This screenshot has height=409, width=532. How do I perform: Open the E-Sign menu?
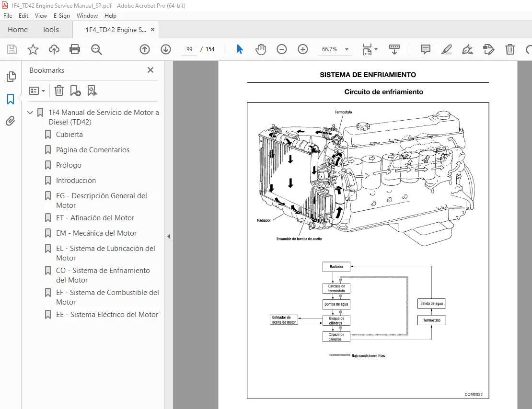pyautogui.click(x=62, y=16)
